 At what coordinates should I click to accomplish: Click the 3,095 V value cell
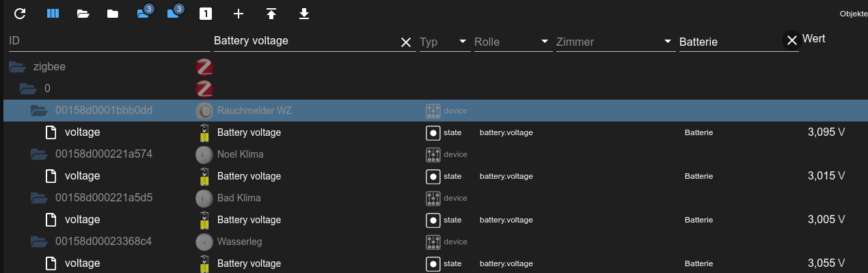[826, 132]
